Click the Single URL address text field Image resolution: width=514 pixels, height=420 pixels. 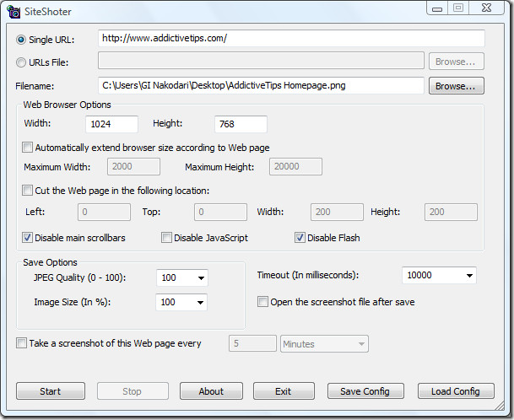pyautogui.click(x=291, y=38)
